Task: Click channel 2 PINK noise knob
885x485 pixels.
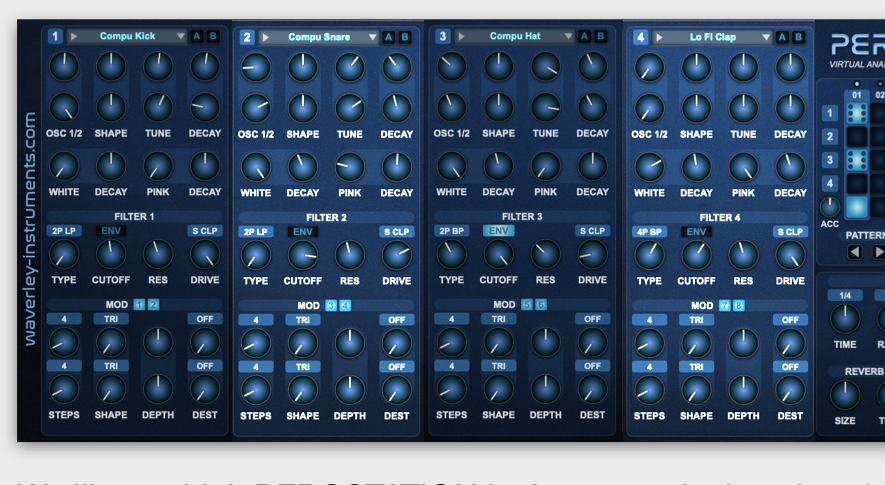Action: coord(349,168)
